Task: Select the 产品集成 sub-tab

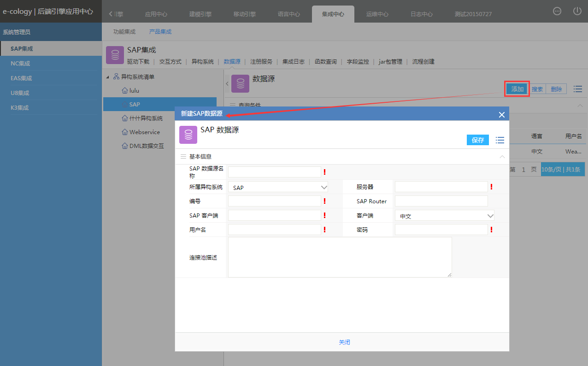Action: [160, 32]
